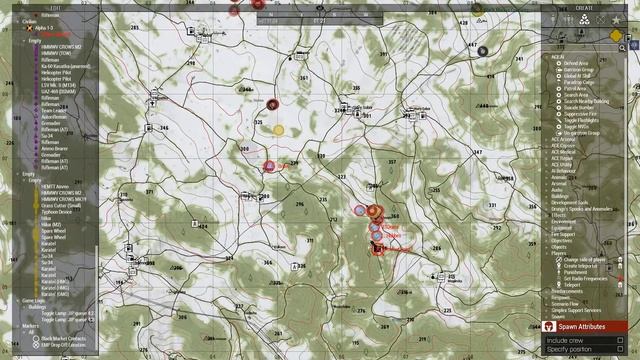Click the search magnifier in Create panel
The height and width of the screenshot is (360, 640).
click(x=622, y=48)
